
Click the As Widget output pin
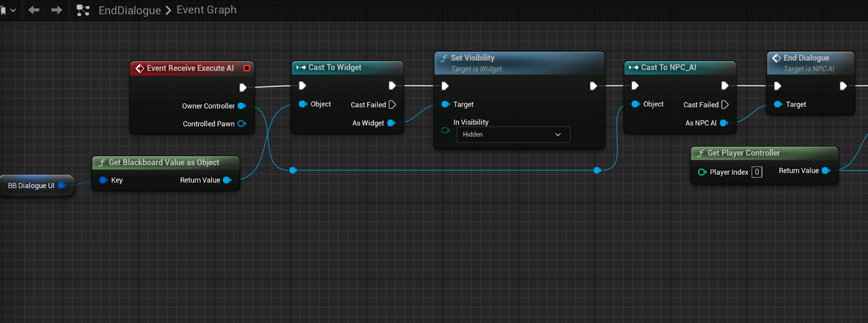click(x=391, y=123)
